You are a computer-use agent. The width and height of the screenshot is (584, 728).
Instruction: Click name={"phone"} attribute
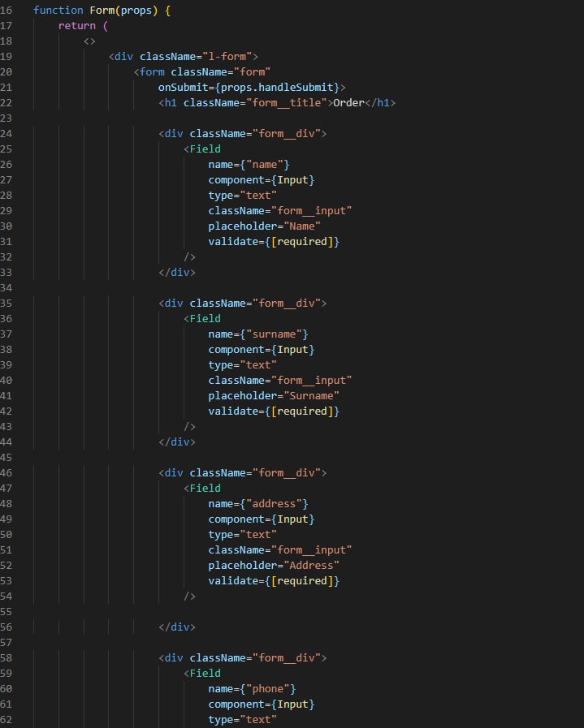click(x=253, y=688)
